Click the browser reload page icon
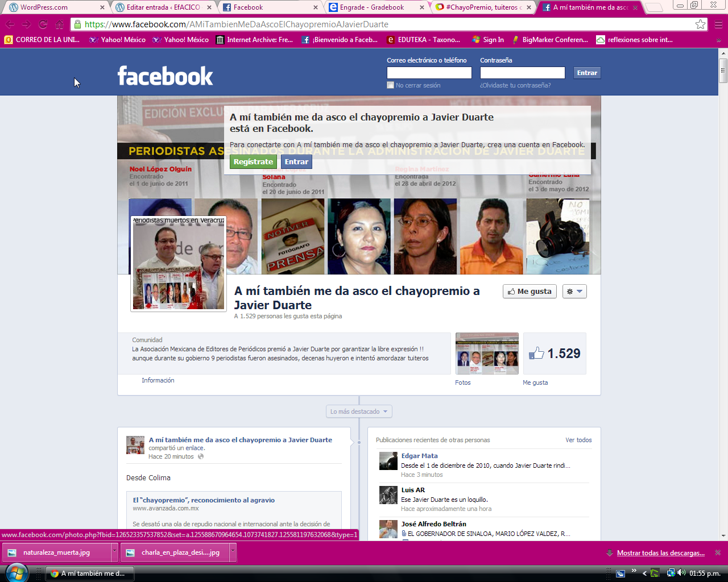The height and width of the screenshot is (582, 728). click(x=43, y=24)
